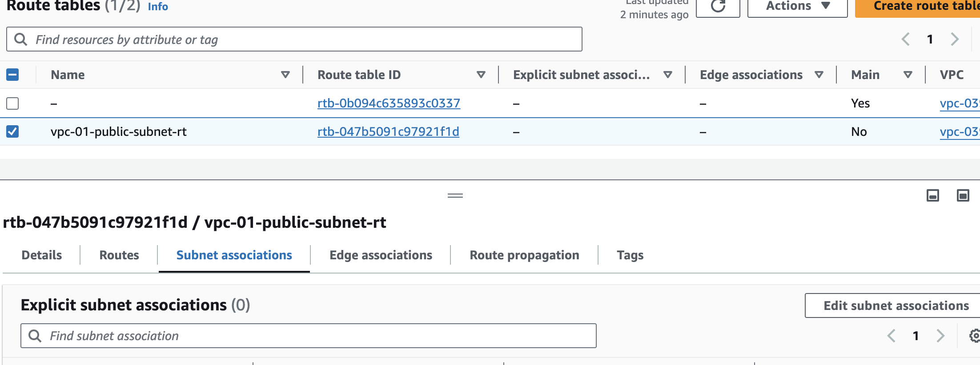980x365 pixels.
Task: Sort by the Name column arrow
Action: click(285, 75)
